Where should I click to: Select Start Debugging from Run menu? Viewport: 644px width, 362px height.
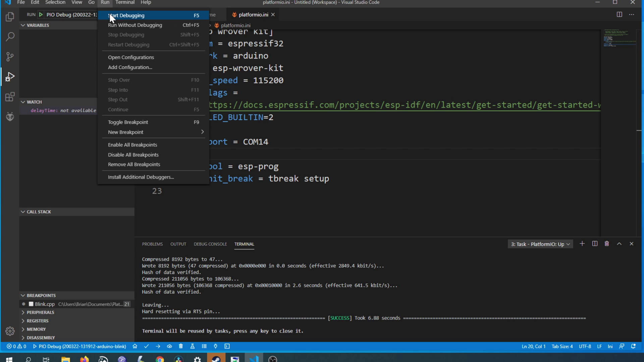153,15
